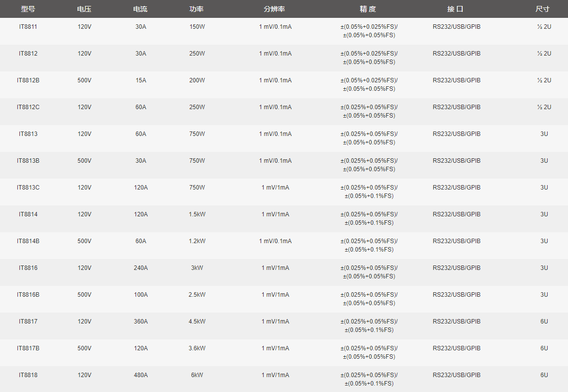Click the 分辨率 column header

tap(275, 9)
